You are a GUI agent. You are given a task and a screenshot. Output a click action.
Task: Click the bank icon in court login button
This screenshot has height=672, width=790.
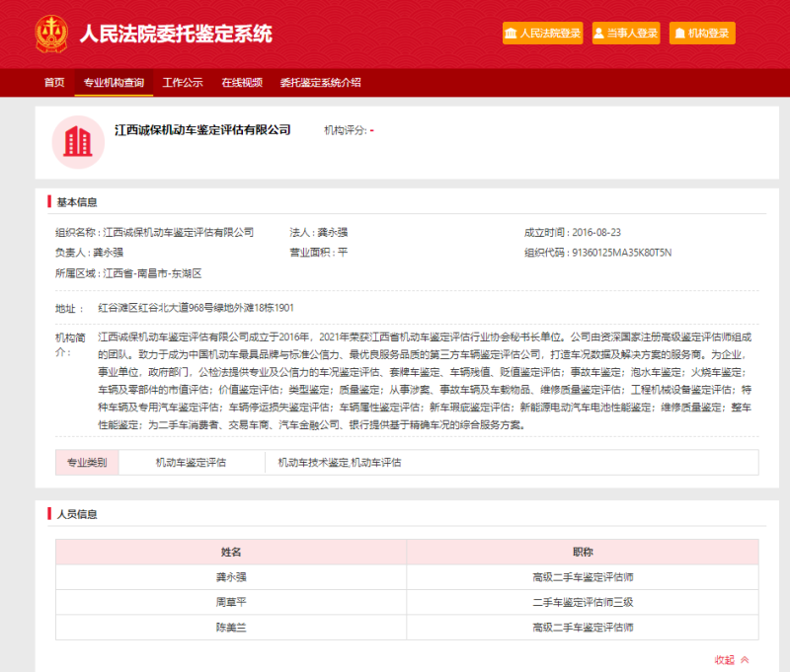click(x=511, y=34)
